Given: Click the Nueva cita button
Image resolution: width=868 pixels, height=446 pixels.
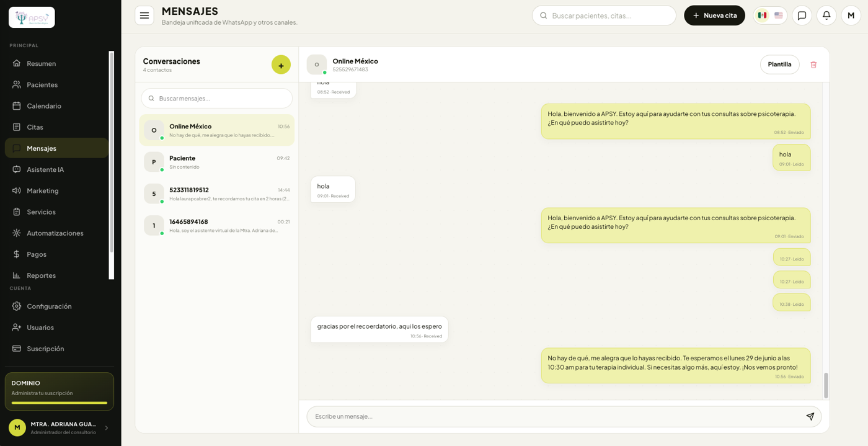Looking at the screenshot, I should [x=714, y=16].
